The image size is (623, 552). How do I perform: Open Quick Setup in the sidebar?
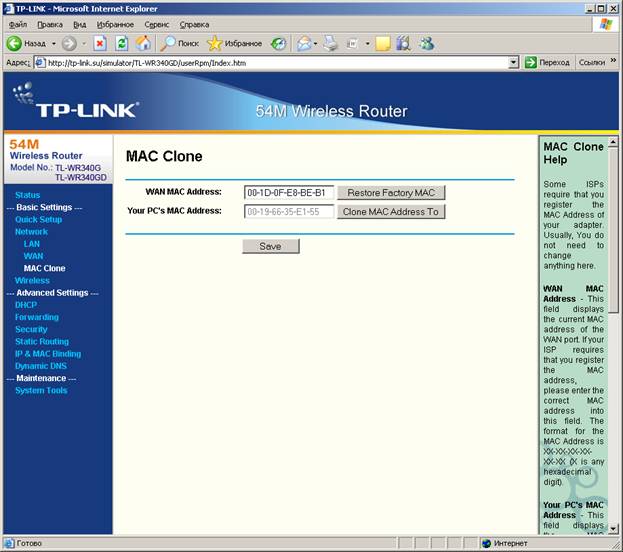pyautogui.click(x=39, y=219)
